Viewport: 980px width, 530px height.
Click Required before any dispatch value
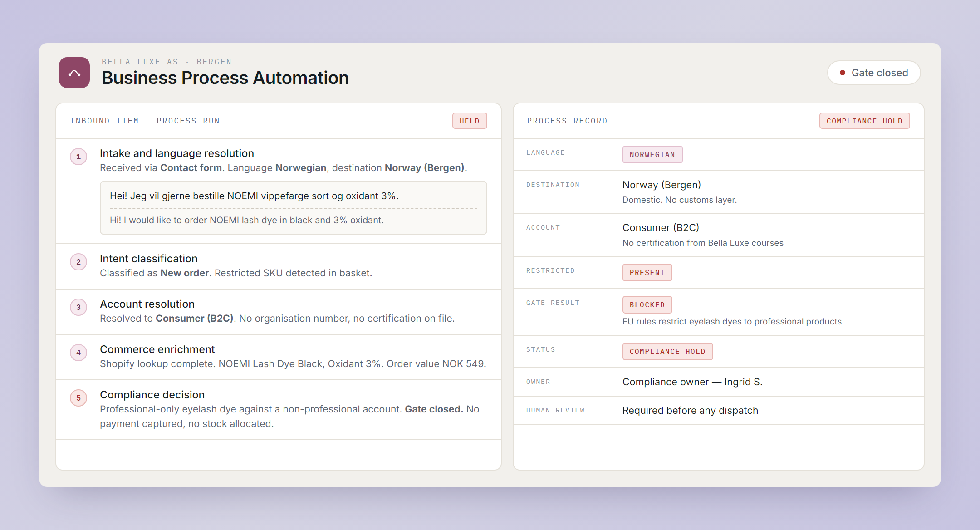[x=690, y=410]
